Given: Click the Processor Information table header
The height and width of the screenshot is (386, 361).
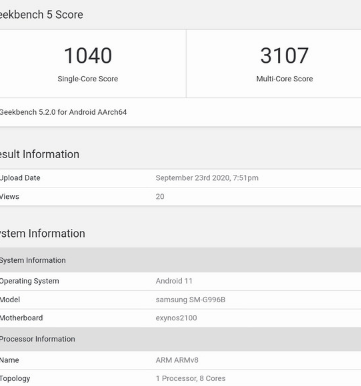Looking at the screenshot, I should [x=180, y=339].
